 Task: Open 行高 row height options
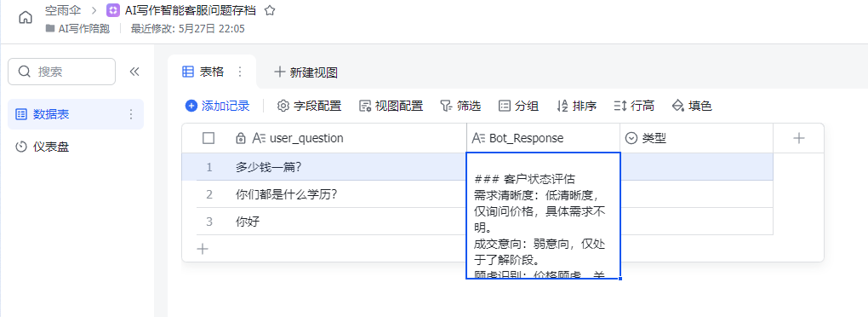634,106
